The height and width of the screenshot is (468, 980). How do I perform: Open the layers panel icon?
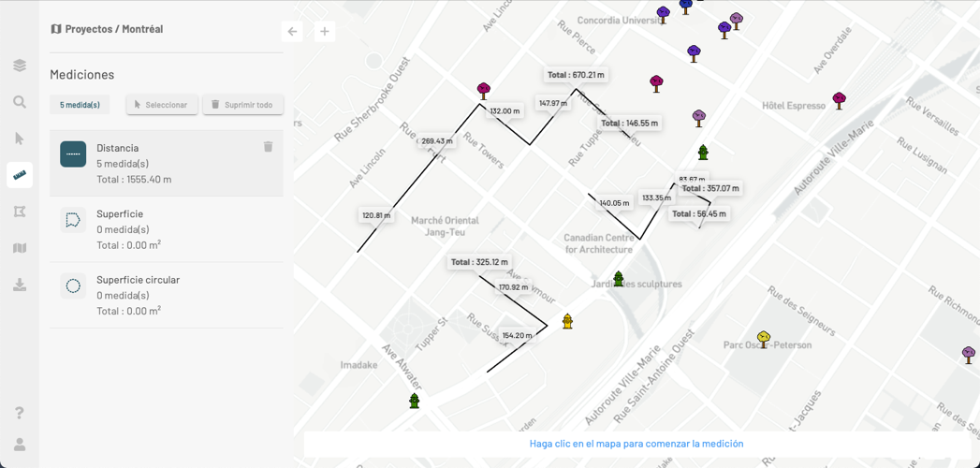[20, 66]
